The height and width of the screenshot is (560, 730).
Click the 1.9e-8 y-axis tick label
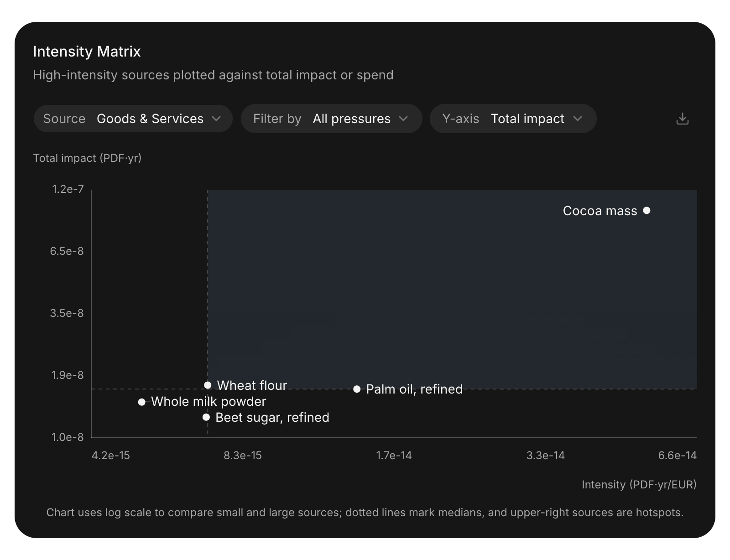tap(68, 375)
